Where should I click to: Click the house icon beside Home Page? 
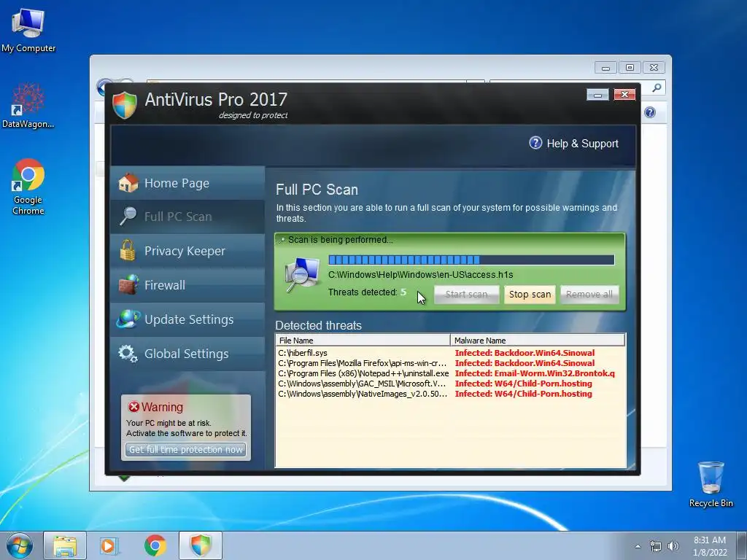point(128,183)
